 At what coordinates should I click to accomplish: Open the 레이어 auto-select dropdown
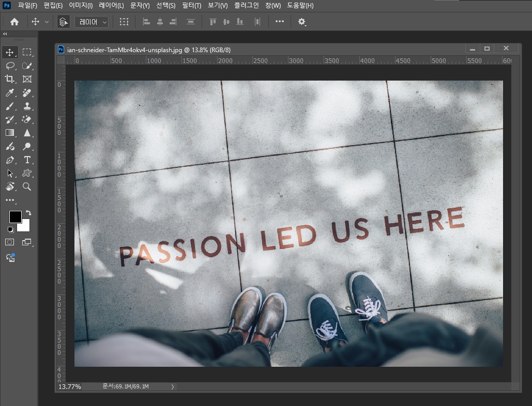[x=92, y=22]
